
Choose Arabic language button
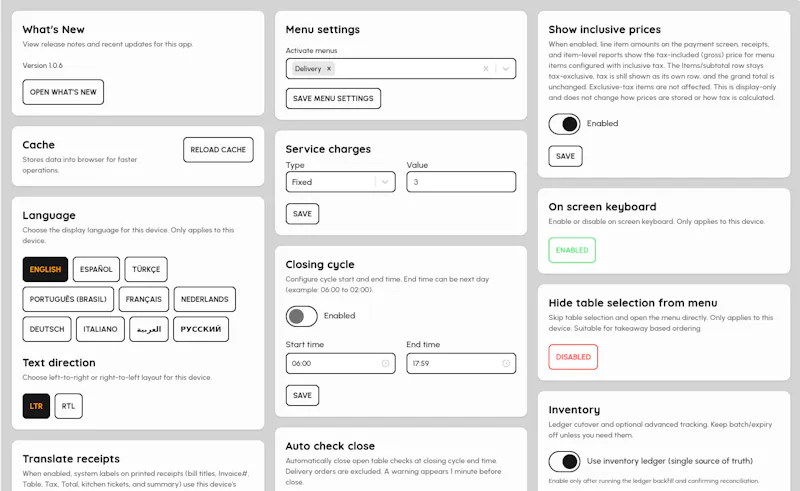[149, 329]
